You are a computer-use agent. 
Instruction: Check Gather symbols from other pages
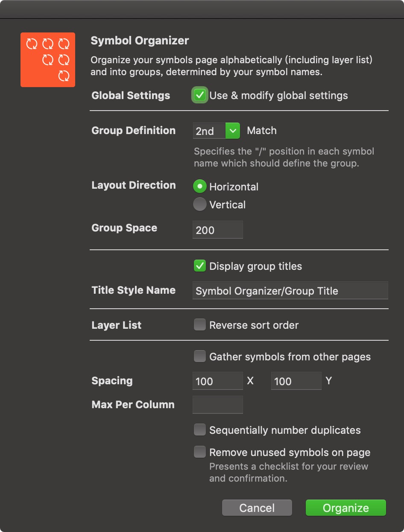pyautogui.click(x=199, y=357)
